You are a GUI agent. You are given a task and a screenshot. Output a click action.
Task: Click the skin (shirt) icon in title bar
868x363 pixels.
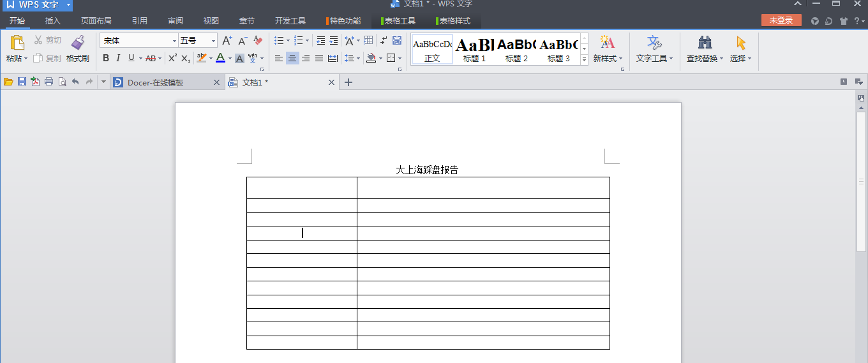click(844, 20)
